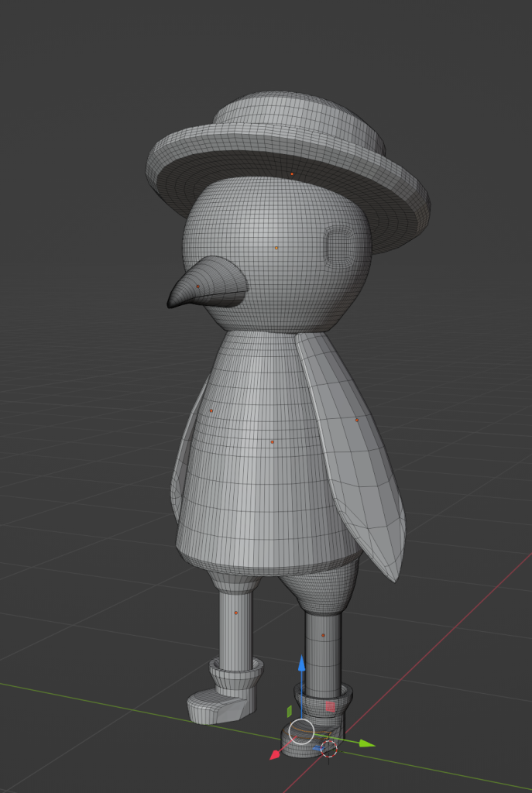Image resolution: width=532 pixels, height=793 pixels.
Task: Click the origin dot on the right wing
Action: coord(357,420)
